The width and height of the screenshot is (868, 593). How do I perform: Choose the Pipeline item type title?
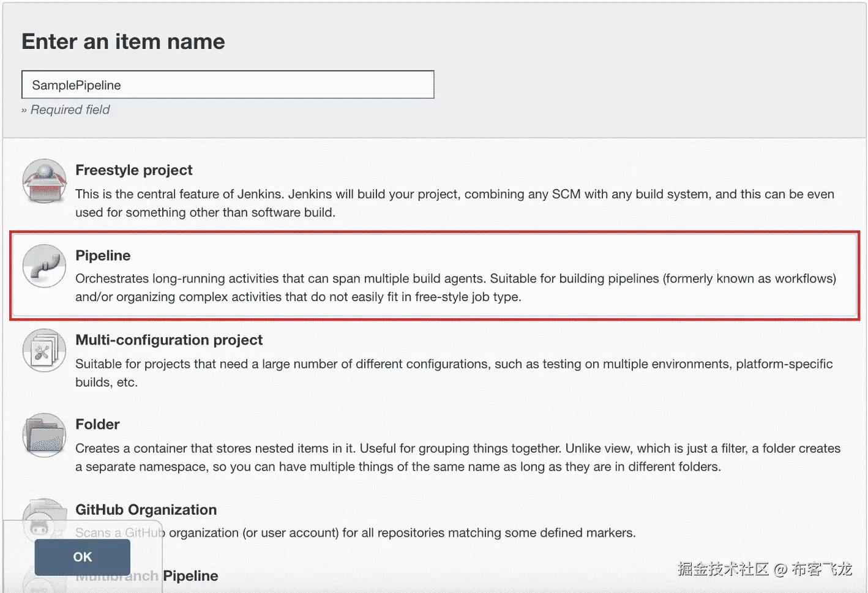(103, 255)
